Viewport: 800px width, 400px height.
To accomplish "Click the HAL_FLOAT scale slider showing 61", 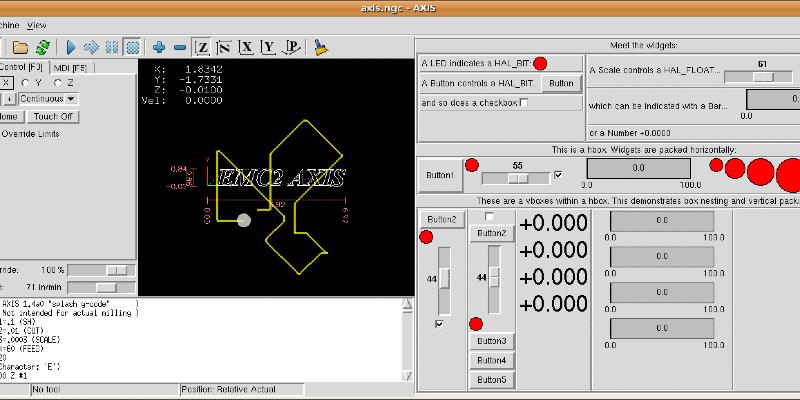I will [741, 76].
